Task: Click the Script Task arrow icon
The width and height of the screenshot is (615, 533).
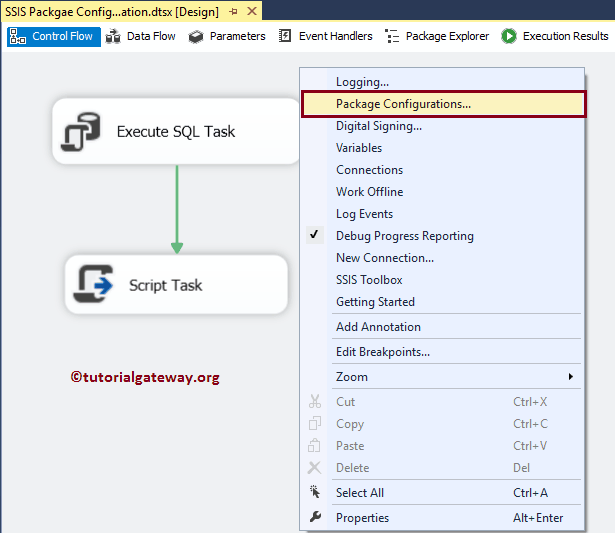Action: 93,284
